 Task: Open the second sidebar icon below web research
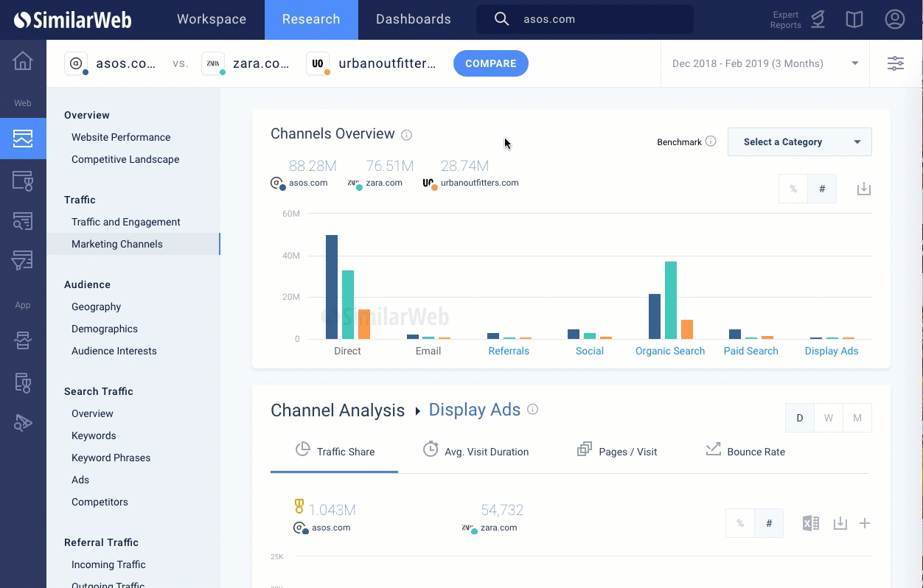(x=23, y=180)
